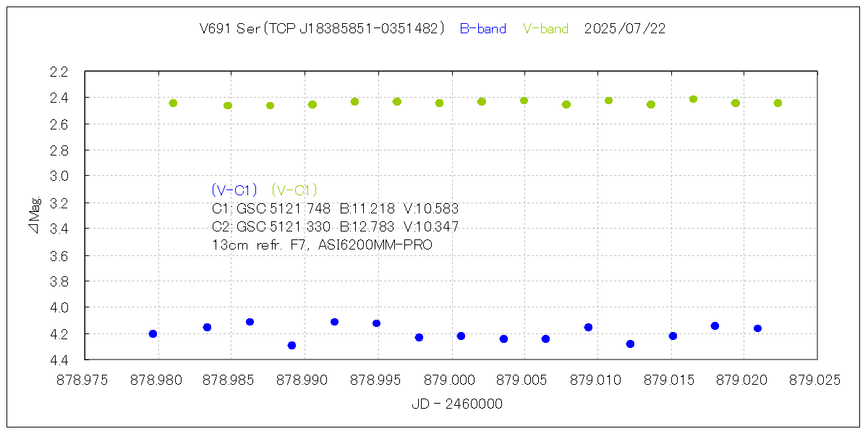Click the 878.975 x-axis tick label
The image size is (868, 434).
click(85, 380)
